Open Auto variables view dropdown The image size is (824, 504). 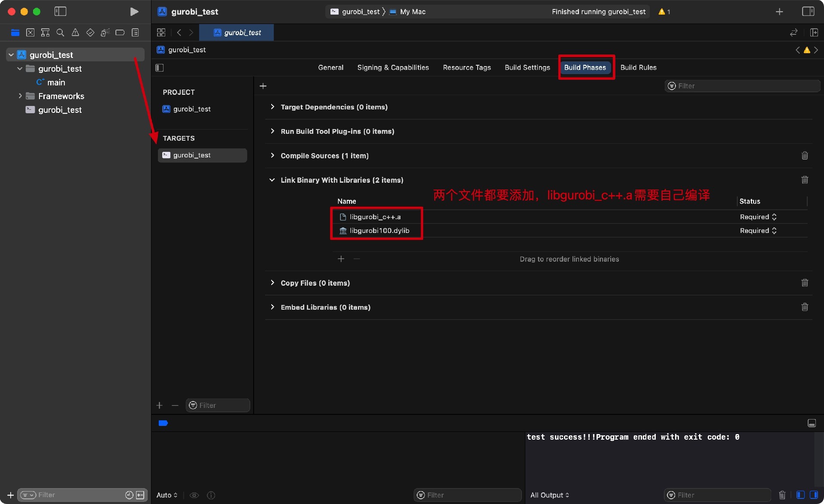coord(167,495)
